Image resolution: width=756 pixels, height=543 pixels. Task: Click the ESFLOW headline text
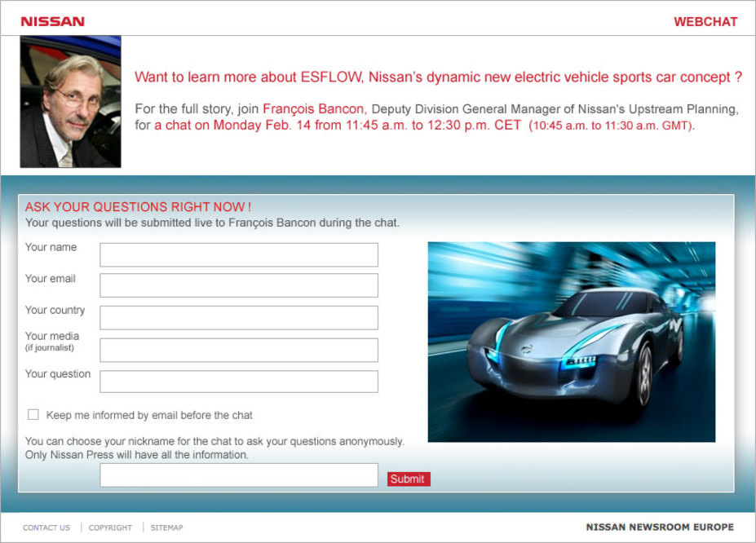coord(438,77)
